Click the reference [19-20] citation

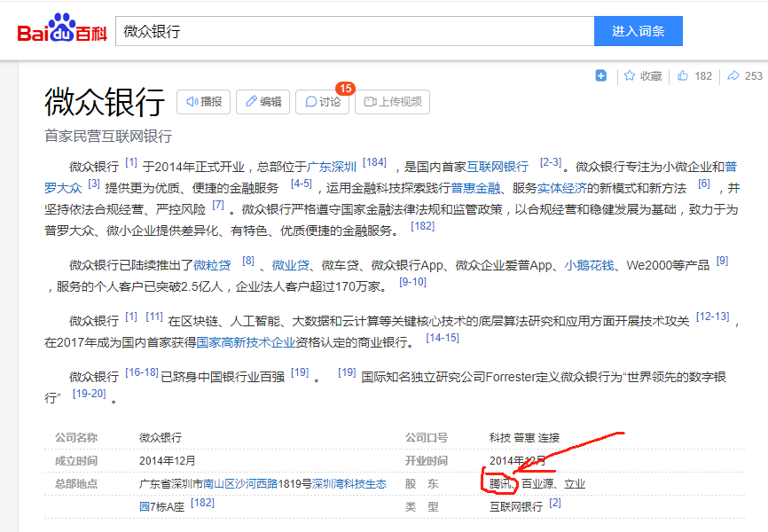point(90,394)
